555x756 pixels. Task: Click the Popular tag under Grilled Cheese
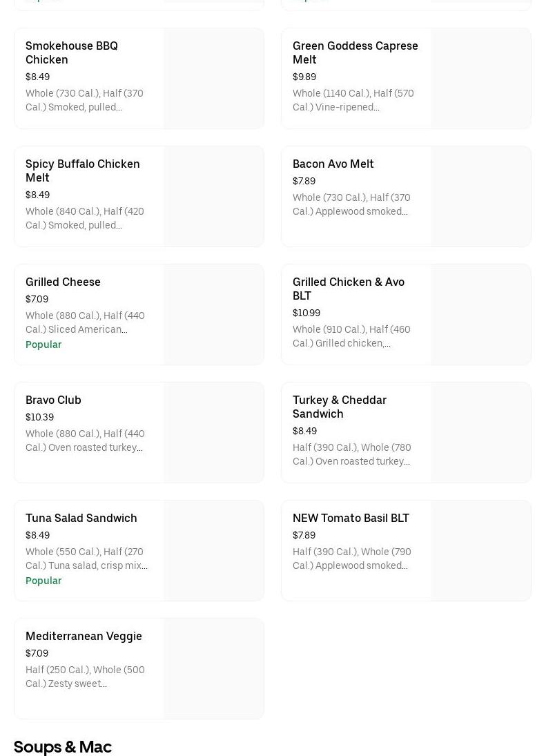pos(43,345)
